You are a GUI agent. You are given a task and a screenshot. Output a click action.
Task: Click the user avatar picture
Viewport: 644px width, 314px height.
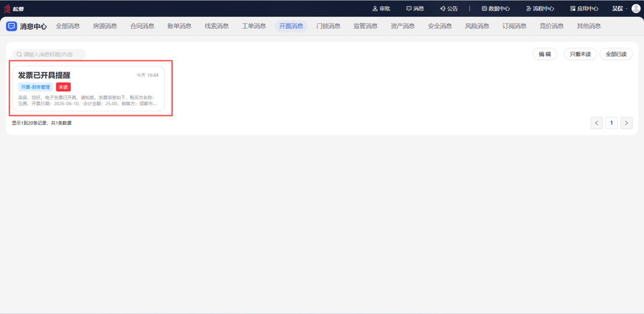click(x=636, y=9)
